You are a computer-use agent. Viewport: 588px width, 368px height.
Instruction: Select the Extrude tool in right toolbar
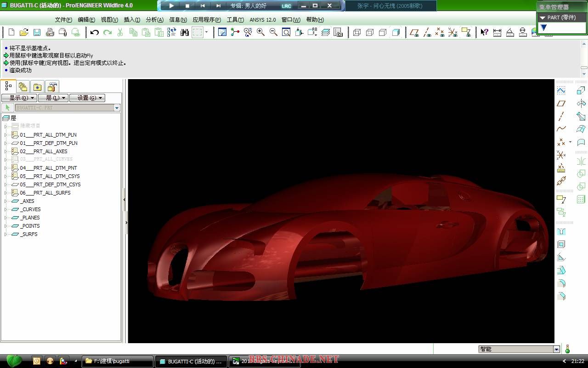coord(581,91)
